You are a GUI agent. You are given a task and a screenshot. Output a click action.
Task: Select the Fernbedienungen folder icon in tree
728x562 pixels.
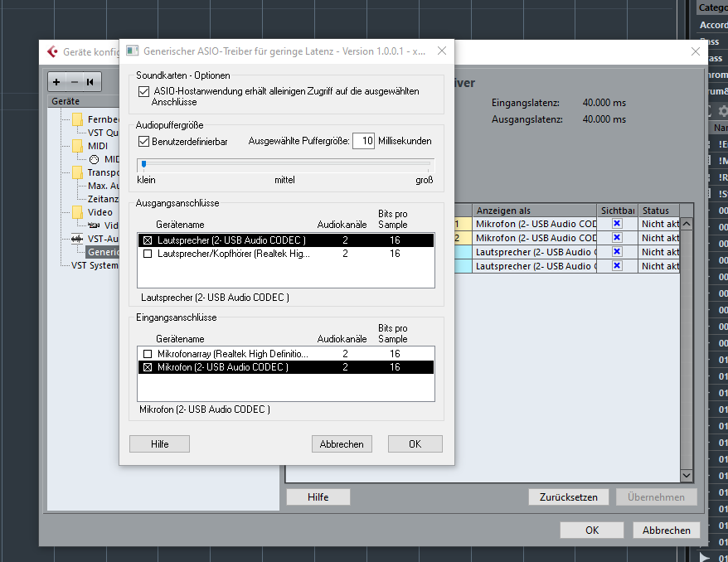(x=78, y=119)
